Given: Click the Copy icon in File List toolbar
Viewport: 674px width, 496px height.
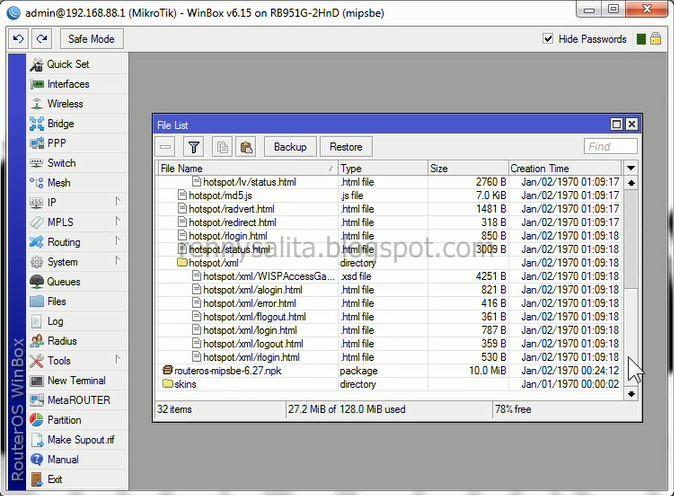Looking at the screenshot, I should click(x=222, y=147).
